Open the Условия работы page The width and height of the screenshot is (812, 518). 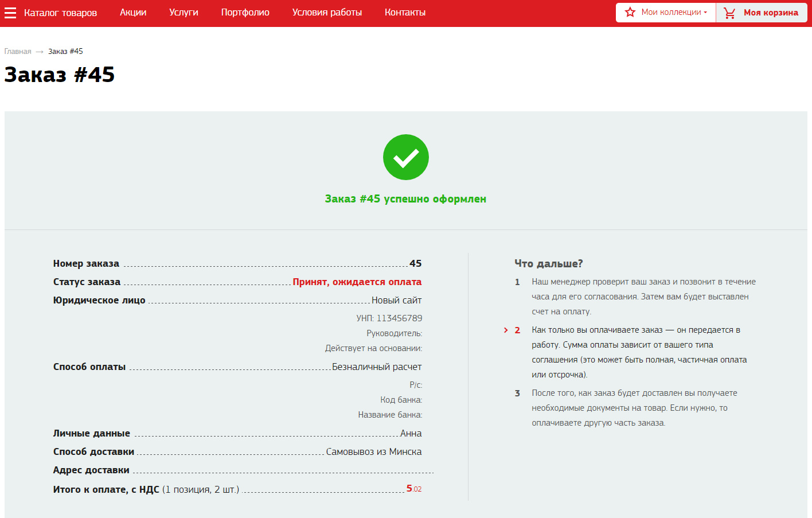click(x=327, y=13)
